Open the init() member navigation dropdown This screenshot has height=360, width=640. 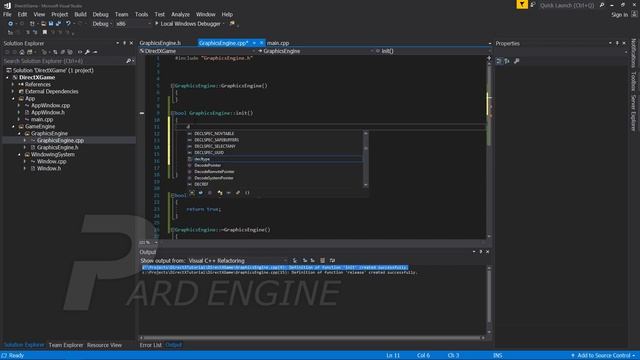pyautogui.click(x=433, y=51)
